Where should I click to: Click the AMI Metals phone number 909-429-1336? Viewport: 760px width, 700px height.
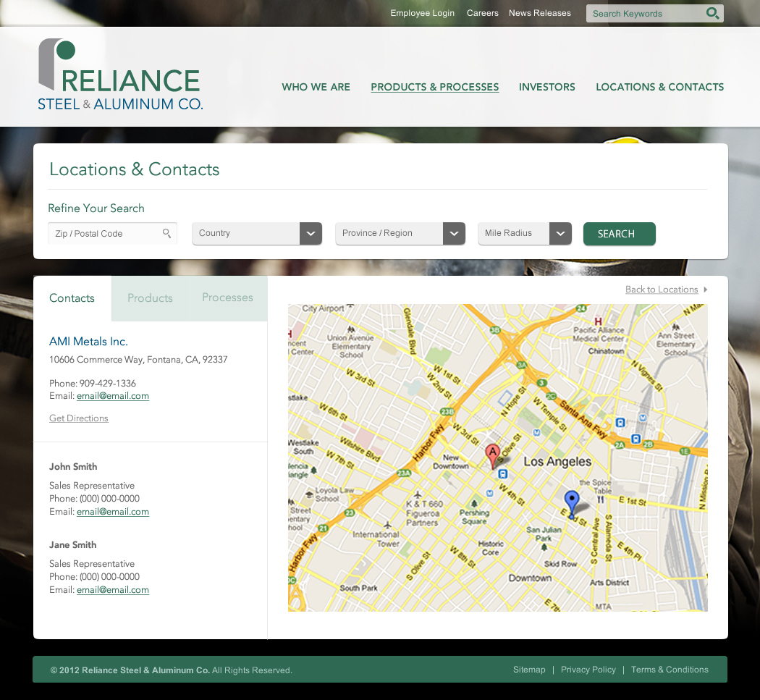[x=108, y=384]
